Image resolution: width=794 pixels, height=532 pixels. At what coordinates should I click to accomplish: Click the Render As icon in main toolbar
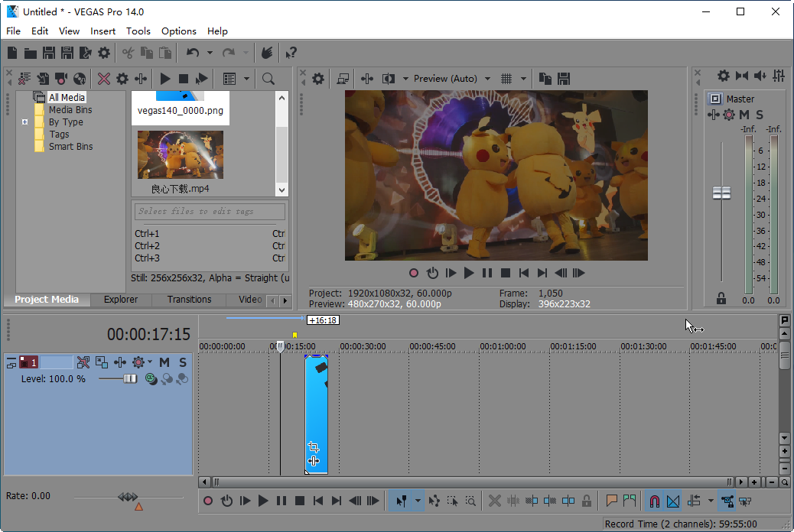click(86, 53)
